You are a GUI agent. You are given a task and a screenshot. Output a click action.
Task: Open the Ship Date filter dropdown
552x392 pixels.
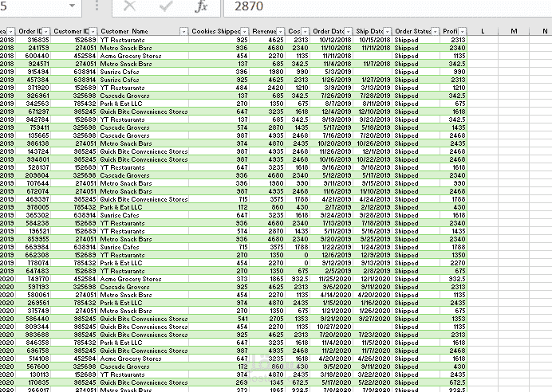point(387,32)
